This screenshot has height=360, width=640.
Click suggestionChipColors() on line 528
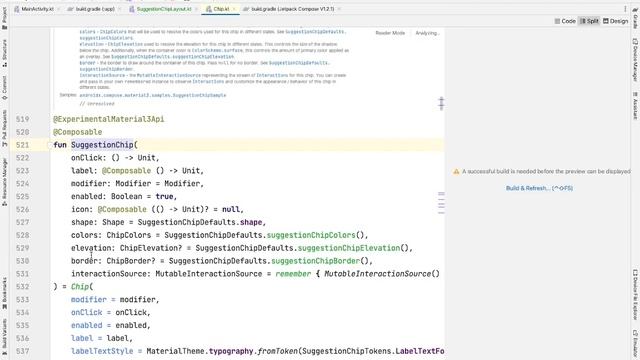pos(317,235)
